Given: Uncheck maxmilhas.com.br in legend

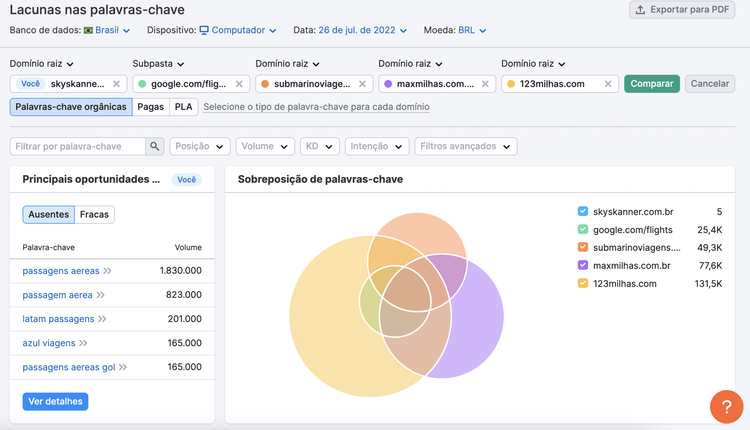Looking at the screenshot, I should pyautogui.click(x=583, y=265).
